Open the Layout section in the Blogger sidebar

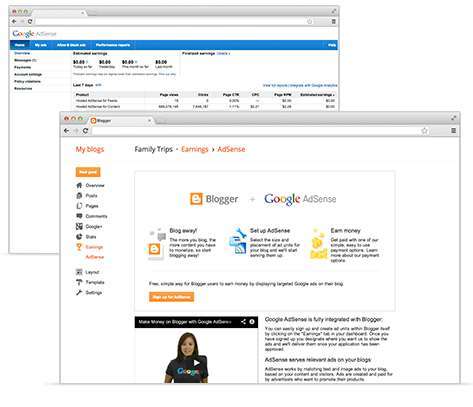pyautogui.click(x=88, y=272)
